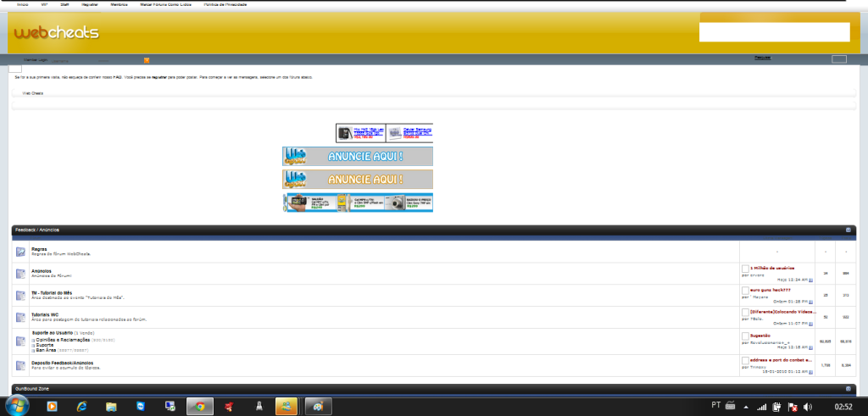868x416 pixels.
Task: Open the Registrar menu item
Action: tap(90, 4)
